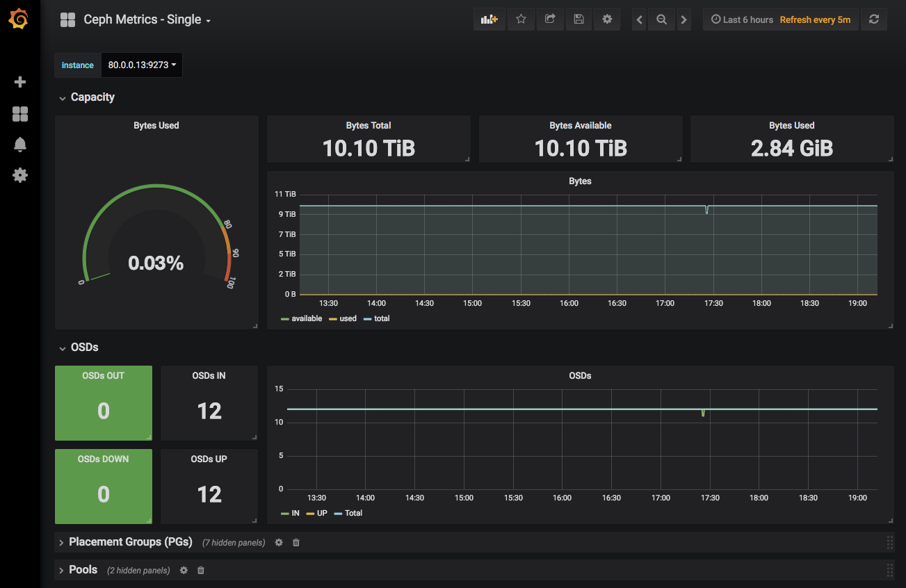Click the Add panel icon

(490, 19)
